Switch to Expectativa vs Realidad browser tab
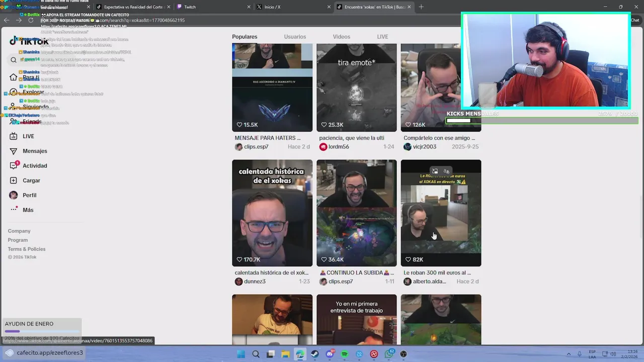 coord(133,7)
